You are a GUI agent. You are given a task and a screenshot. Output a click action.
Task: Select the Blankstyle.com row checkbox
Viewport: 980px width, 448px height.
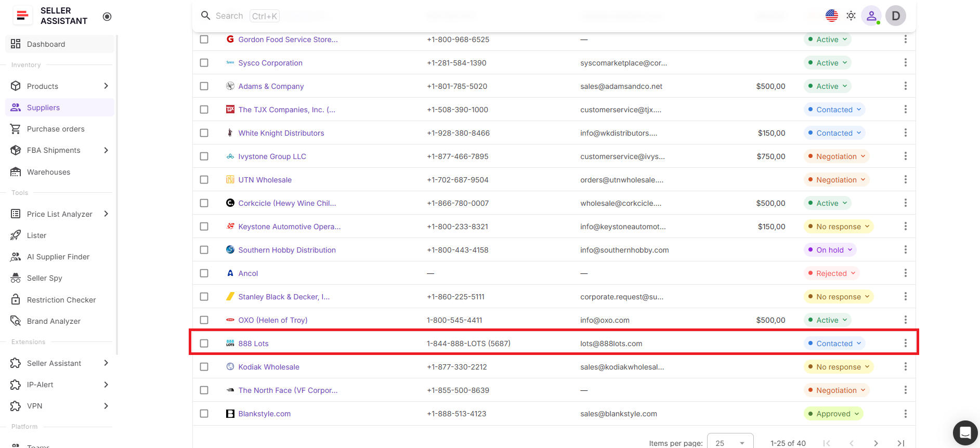204,414
